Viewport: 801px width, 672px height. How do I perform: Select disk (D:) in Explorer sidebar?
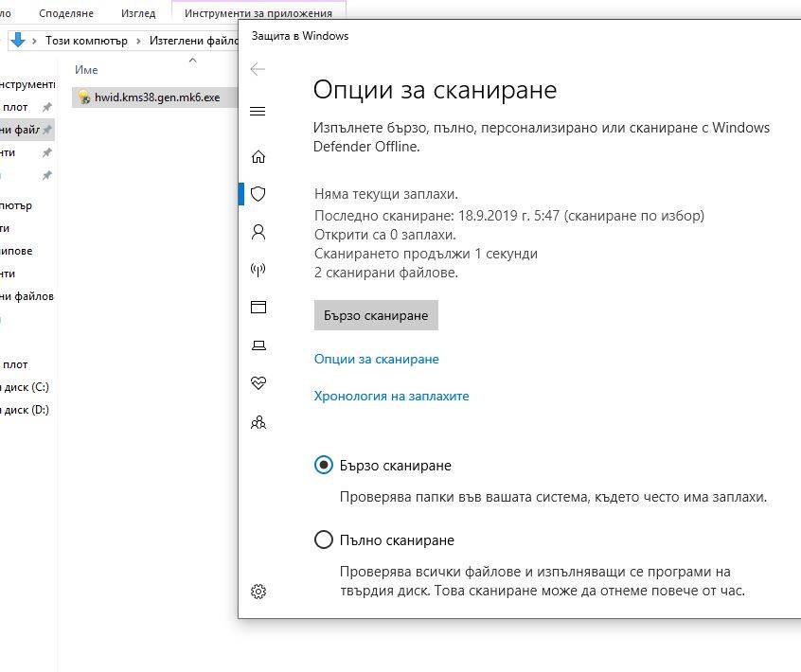click(x=25, y=410)
